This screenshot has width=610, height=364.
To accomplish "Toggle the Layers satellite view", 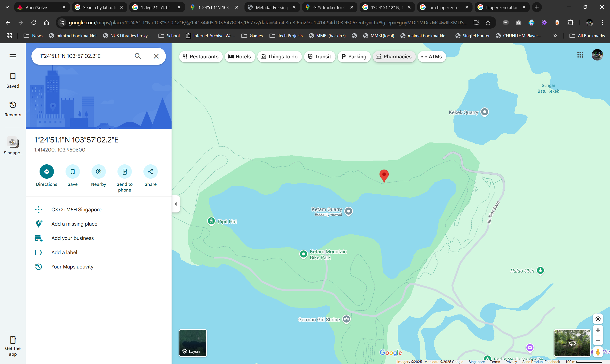I will pyautogui.click(x=193, y=343).
